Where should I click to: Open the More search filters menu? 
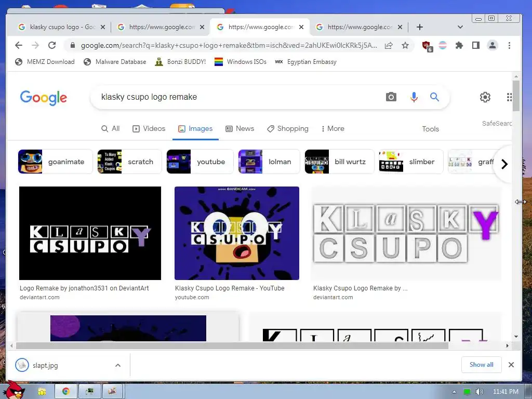coord(333,129)
